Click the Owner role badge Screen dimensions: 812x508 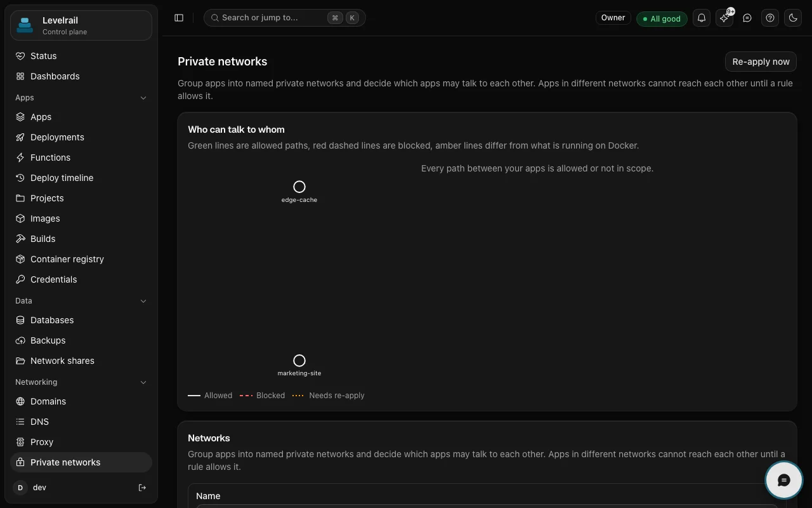[613, 18]
